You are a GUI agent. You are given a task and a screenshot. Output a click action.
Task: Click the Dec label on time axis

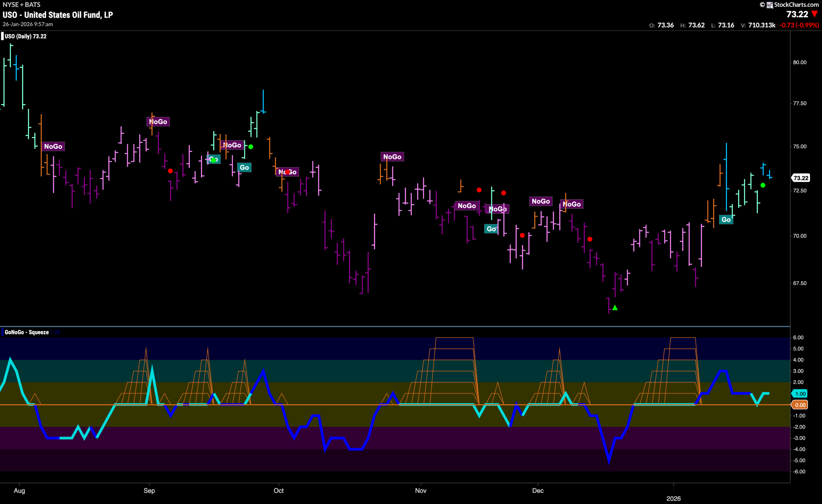[538, 490]
